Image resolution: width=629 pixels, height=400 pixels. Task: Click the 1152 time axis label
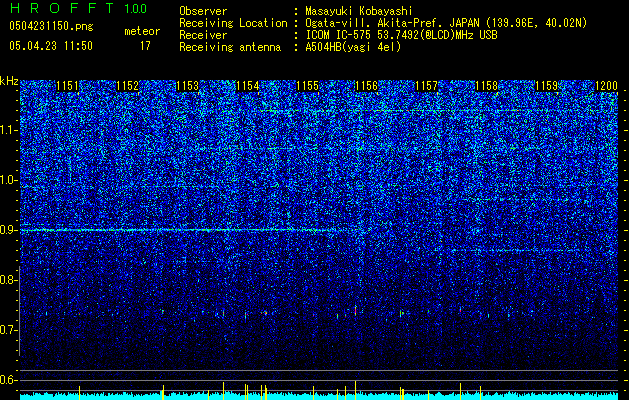coord(128,86)
